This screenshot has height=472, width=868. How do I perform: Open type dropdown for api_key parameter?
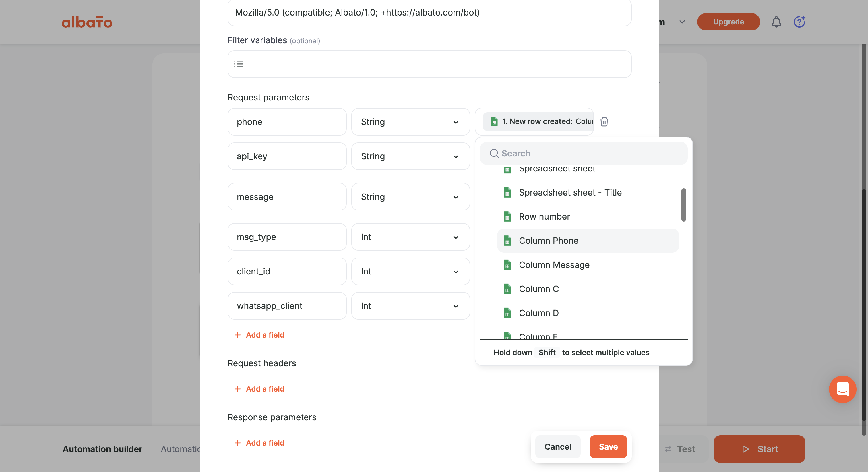[x=410, y=156]
